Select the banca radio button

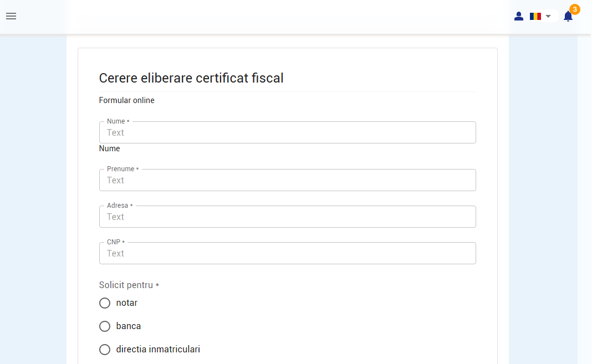(x=105, y=326)
